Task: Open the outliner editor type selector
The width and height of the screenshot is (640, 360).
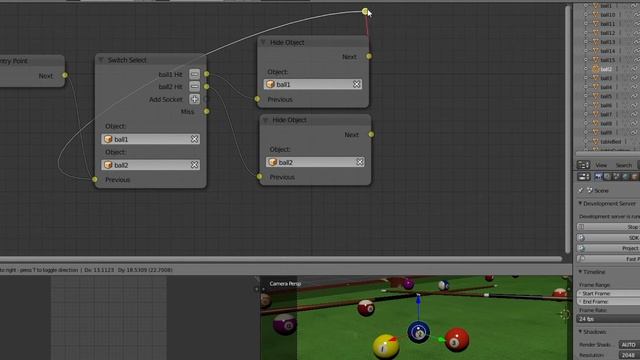Action: (x=583, y=165)
